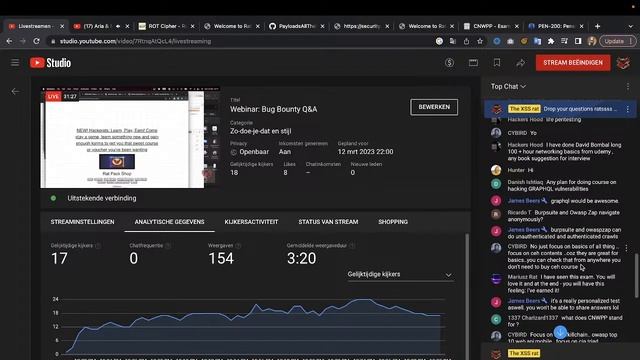Bookmark this page with the star icon

coord(480,41)
